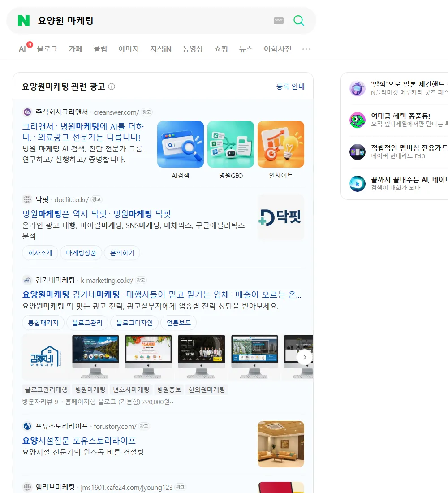Switch to the 쇼핑 tab
This screenshot has width=448, height=493.
[221, 49]
